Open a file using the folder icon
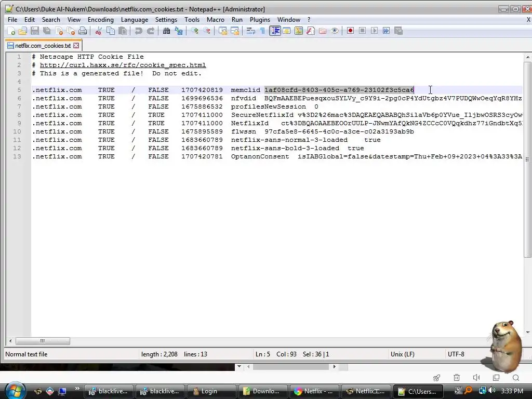 pyautogui.click(x=23, y=31)
